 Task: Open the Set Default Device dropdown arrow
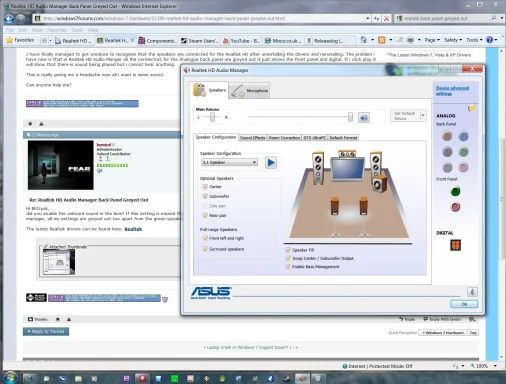(423, 116)
